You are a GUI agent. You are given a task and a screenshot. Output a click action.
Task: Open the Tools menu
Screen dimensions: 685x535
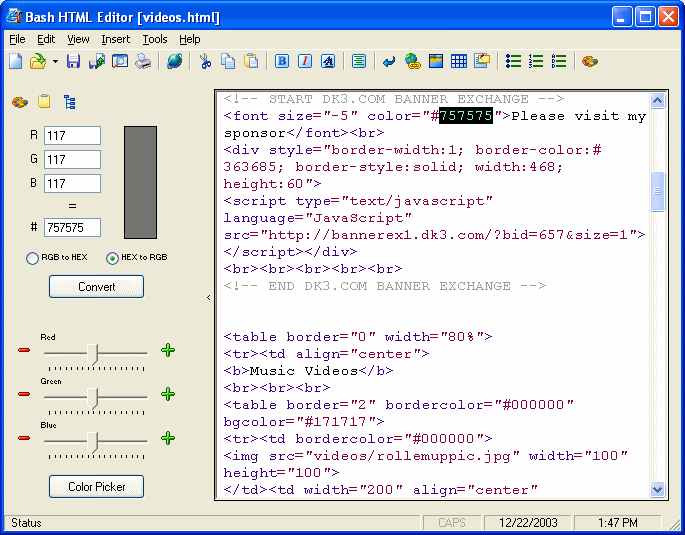point(155,39)
